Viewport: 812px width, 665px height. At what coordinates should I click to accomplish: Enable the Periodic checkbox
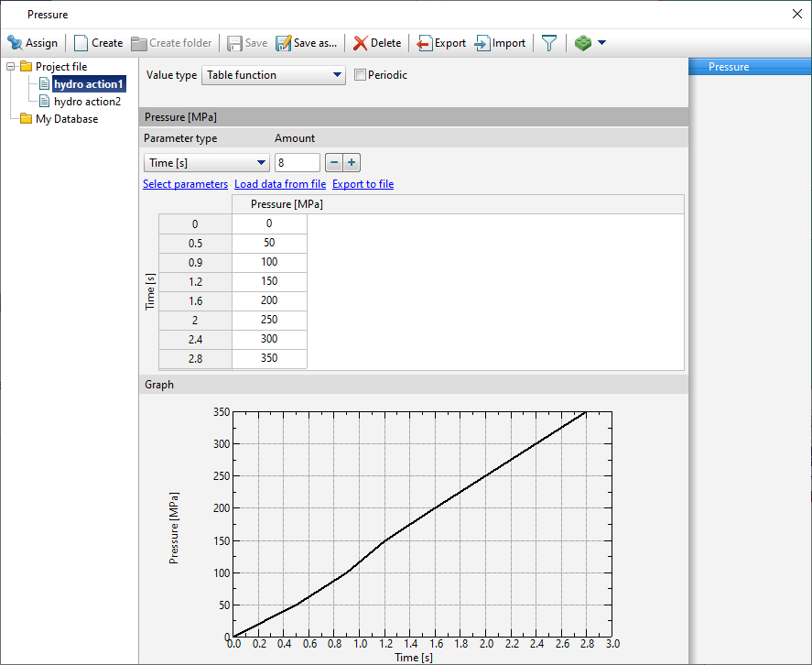360,75
